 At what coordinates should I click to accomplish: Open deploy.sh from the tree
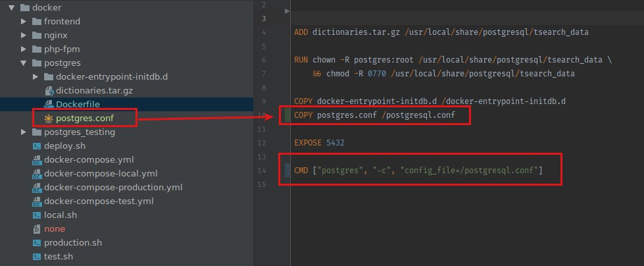coord(65,146)
